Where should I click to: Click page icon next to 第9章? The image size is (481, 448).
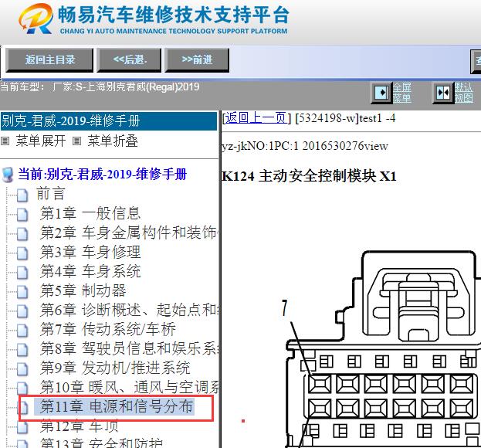[x=22, y=369]
